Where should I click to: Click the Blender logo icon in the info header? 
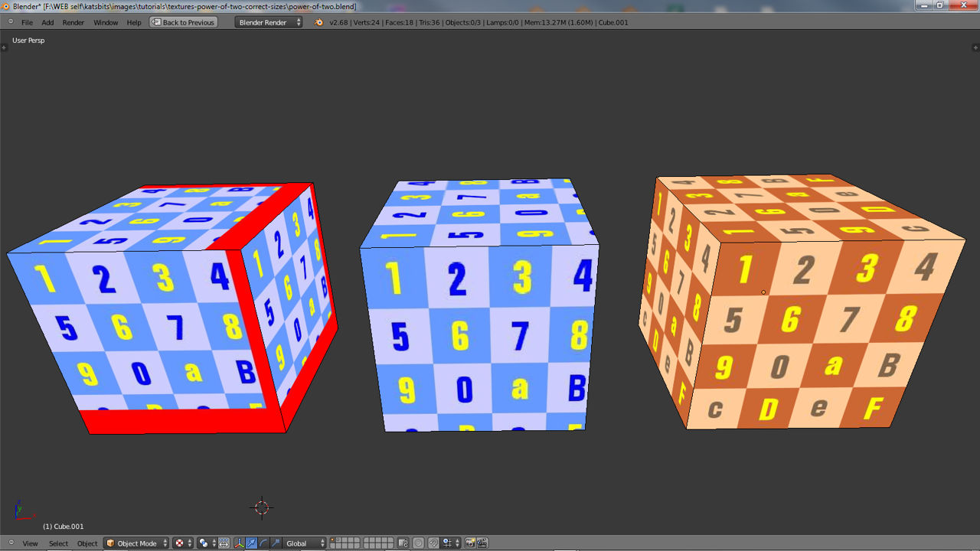319,22
